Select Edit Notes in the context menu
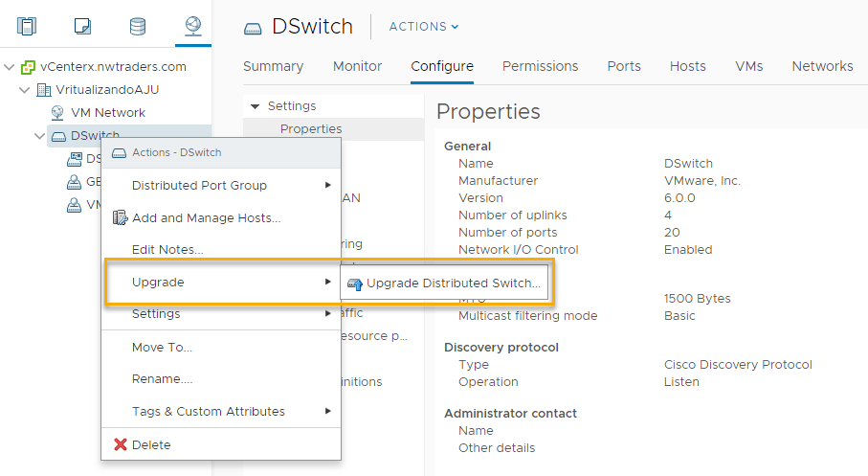 click(x=167, y=250)
